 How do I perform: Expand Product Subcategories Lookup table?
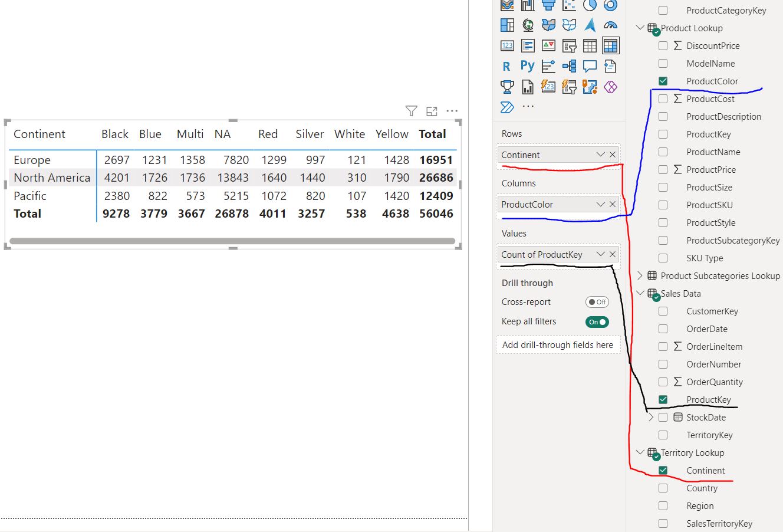click(x=640, y=275)
